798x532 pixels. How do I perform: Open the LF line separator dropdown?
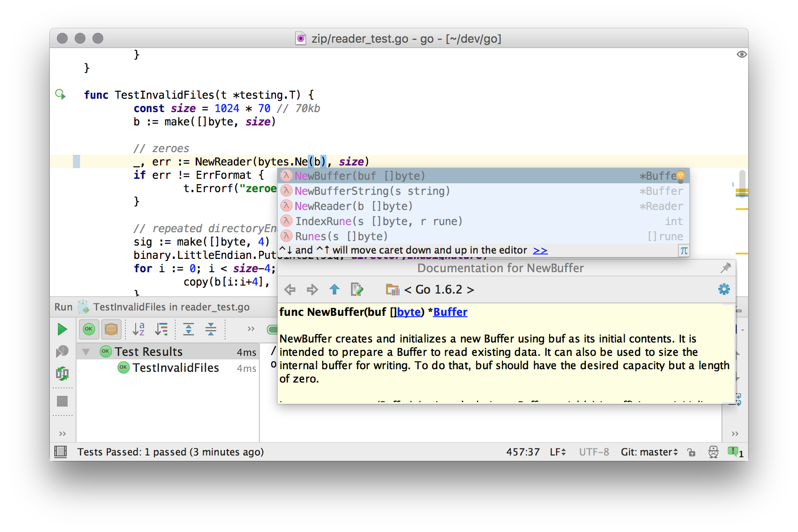coord(557,452)
